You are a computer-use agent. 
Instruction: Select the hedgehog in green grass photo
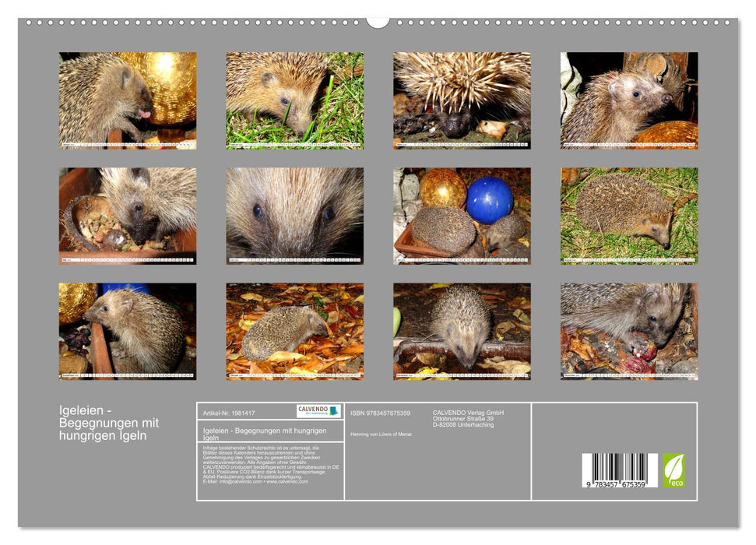pyautogui.click(x=300, y=97)
